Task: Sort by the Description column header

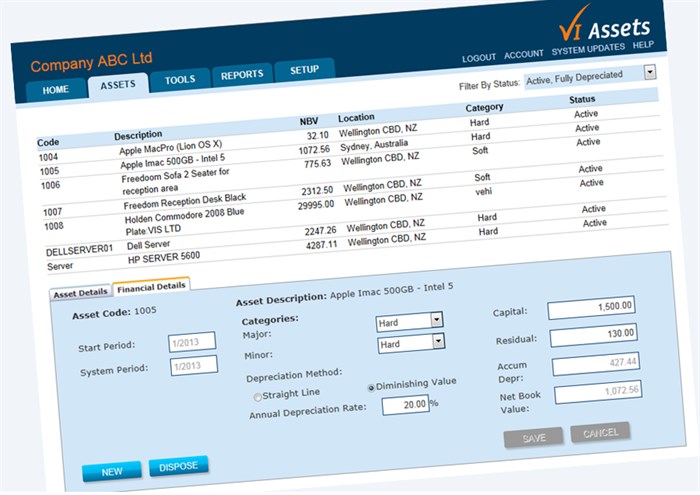Action: click(138, 135)
